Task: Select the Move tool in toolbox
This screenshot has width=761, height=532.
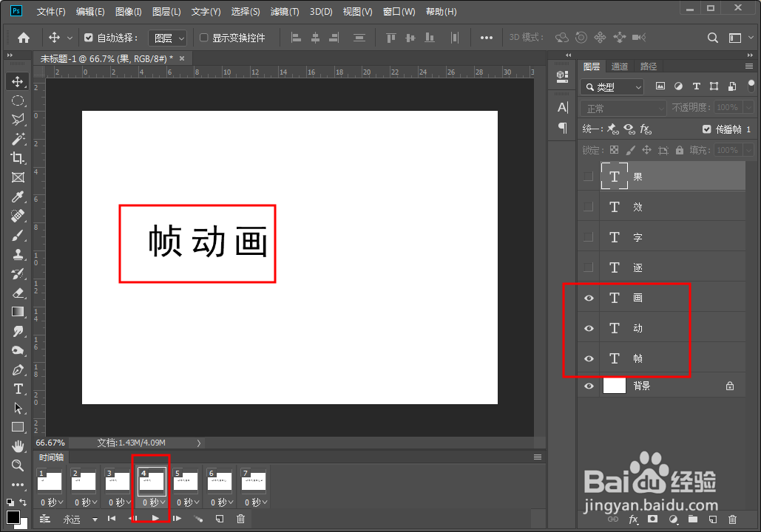Action: pyautogui.click(x=18, y=81)
